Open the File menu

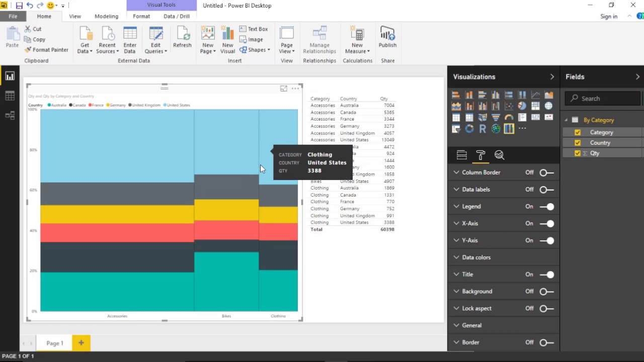(x=13, y=16)
